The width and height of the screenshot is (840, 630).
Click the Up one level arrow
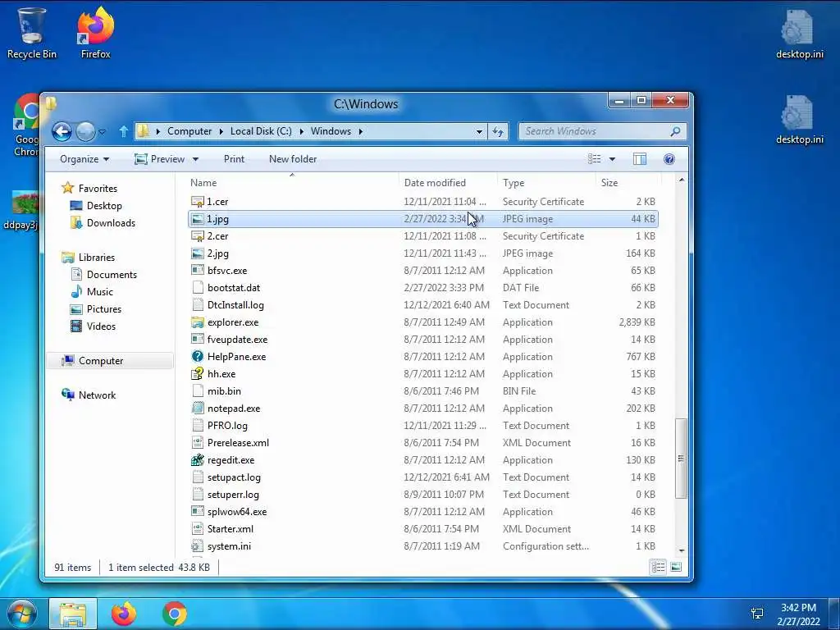tap(124, 131)
